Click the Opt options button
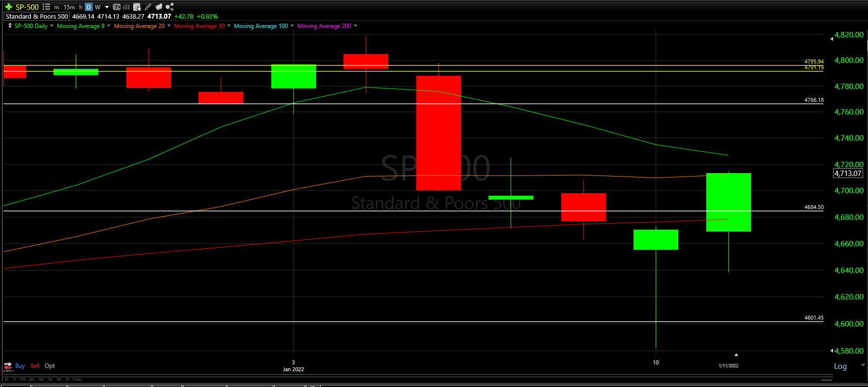Screen dimensions: 868x387 (50, 366)
